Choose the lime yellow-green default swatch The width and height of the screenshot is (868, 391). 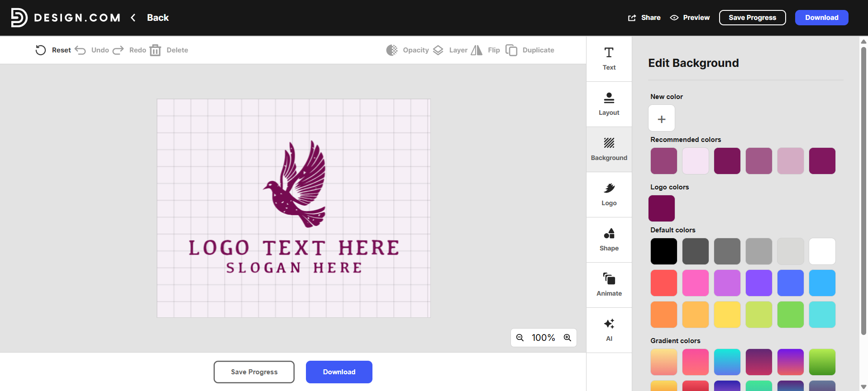[759, 315]
